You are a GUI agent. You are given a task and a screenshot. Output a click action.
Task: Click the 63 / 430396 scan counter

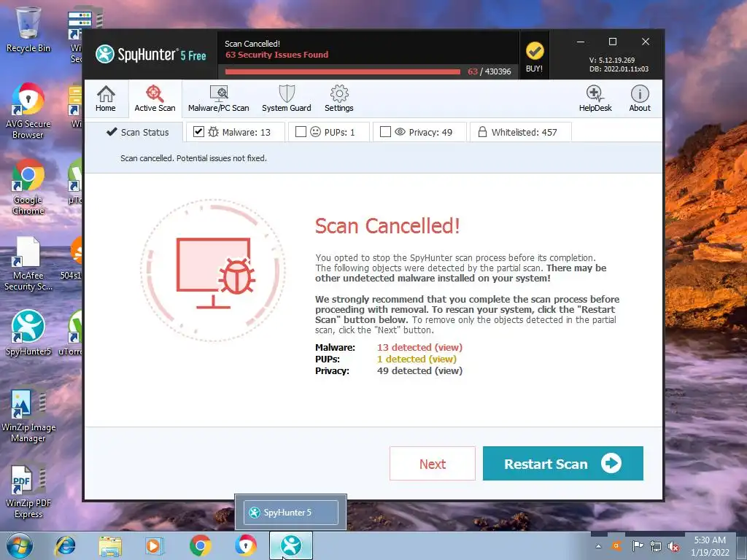tap(489, 71)
